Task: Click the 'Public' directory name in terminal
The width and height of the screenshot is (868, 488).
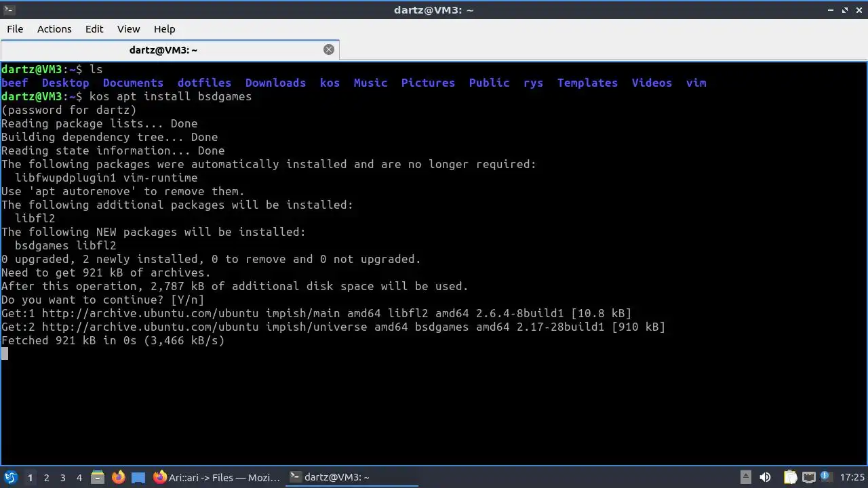Action: point(490,83)
